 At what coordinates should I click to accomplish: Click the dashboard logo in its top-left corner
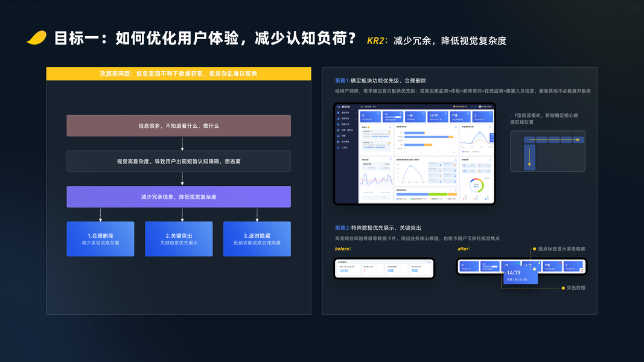click(x=343, y=107)
